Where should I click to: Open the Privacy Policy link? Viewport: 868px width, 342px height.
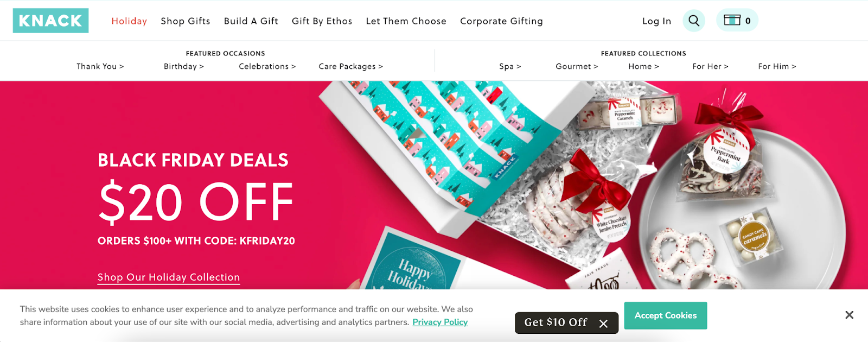tap(440, 322)
